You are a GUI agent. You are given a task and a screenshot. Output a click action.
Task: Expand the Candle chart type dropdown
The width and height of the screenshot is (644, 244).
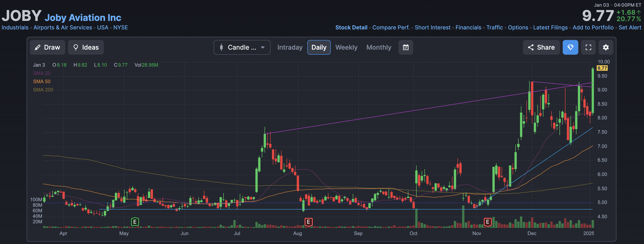coord(242,47)
